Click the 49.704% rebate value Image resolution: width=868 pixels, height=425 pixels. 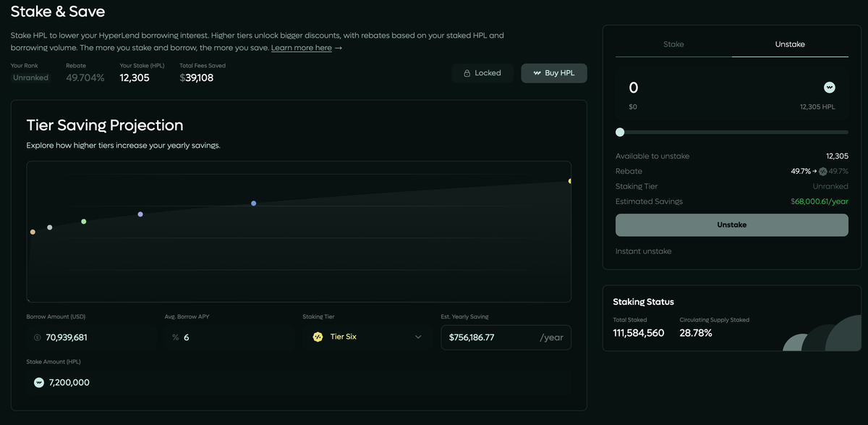85,77
